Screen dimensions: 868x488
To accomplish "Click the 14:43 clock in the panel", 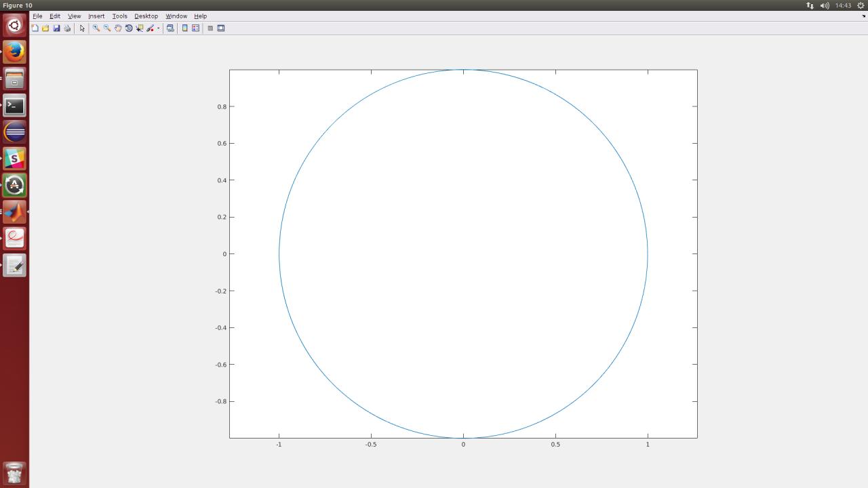I will point(843,5).
